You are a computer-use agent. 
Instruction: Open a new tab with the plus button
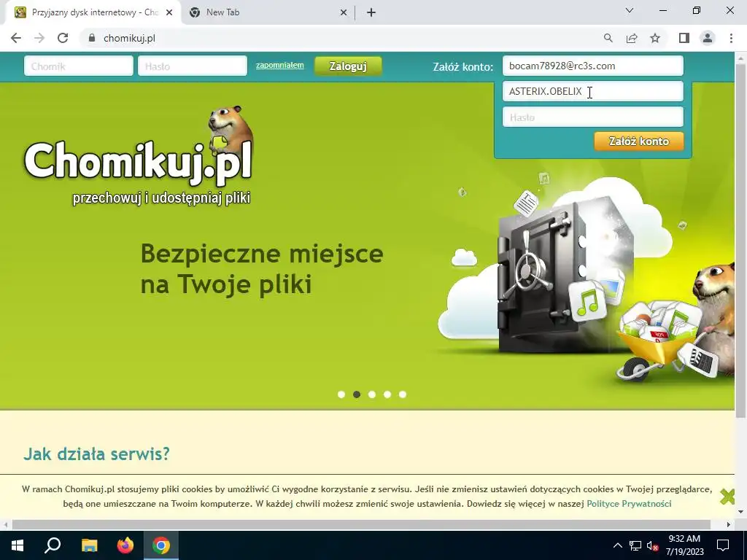coord(371,12)
